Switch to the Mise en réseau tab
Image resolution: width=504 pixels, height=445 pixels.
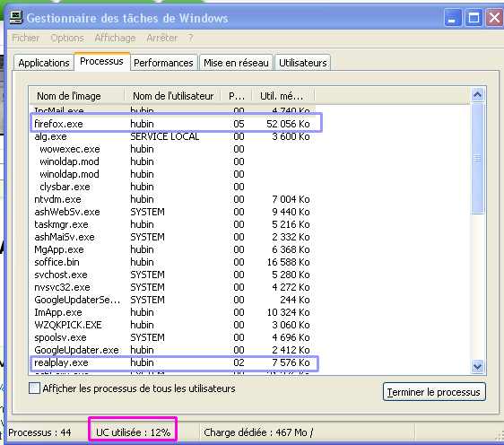[x=236, y=63]
